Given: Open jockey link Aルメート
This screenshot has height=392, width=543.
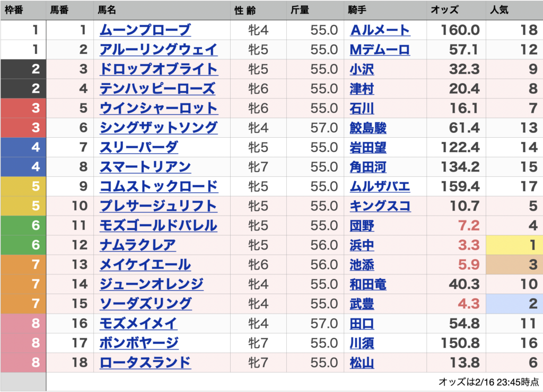Looking at the screenshot, I should tap(380, 30).
